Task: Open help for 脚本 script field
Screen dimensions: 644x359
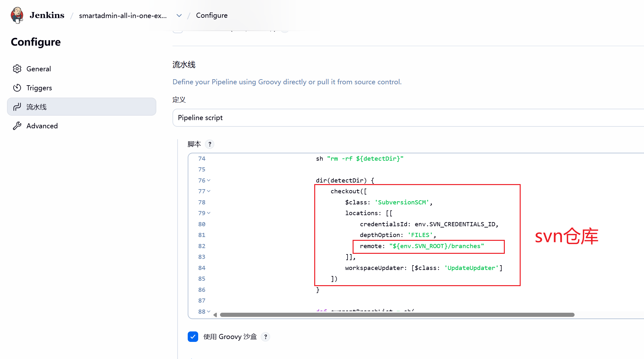Action: point(210,144)
